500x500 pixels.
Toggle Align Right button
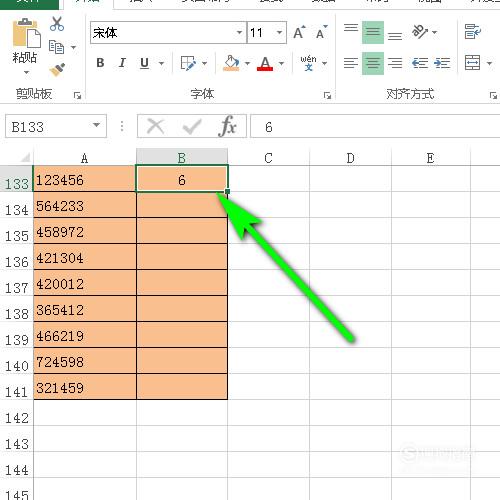click(395, 63)
